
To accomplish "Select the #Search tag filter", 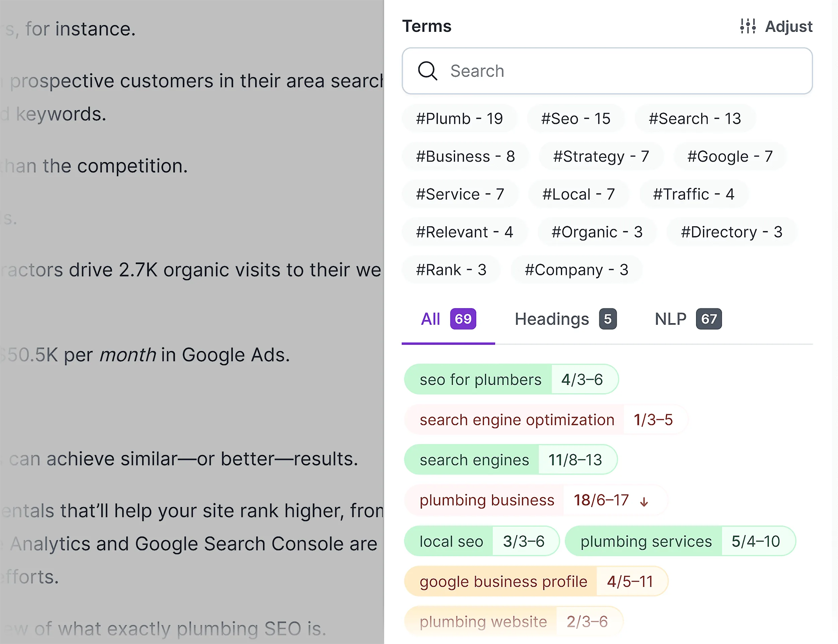I will click(695, 119).
